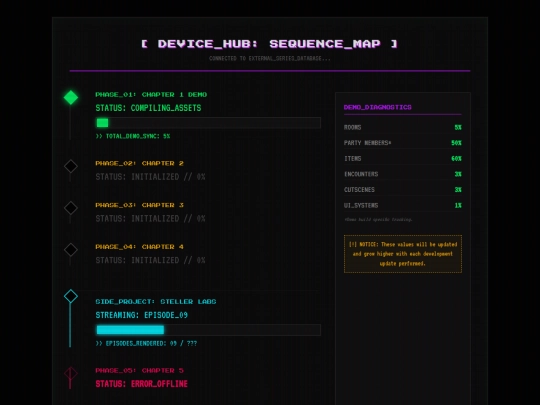Click the red diamond marker for PHASE_05
This screenshot has width=540, height=405.
tap(71, 373)
